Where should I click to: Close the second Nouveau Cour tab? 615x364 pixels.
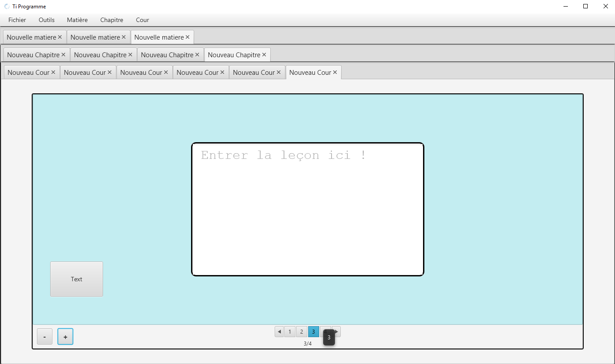[x=110, y=73]
